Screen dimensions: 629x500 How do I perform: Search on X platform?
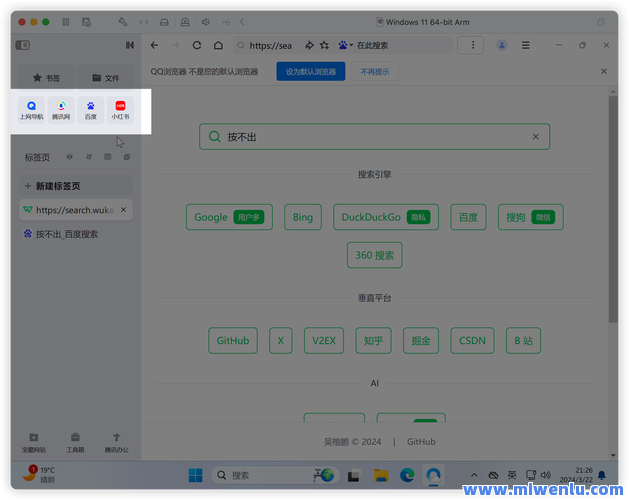(281, 341)
